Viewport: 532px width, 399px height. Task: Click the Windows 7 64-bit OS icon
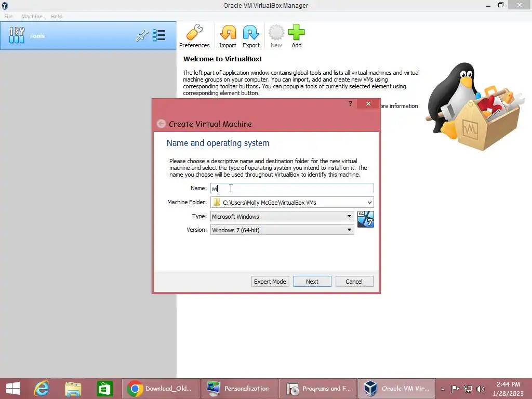click(366, 219)
